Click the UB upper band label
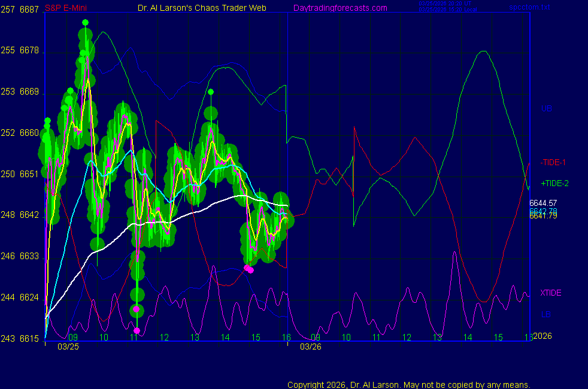588x389 pixels. tap(546, 109)
